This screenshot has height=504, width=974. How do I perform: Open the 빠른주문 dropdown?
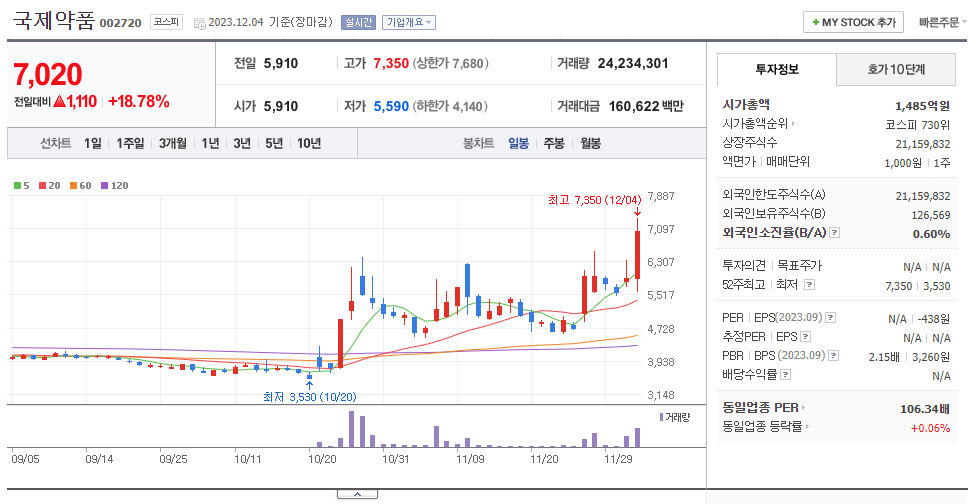pyautogui.click(x=942, y=22)
